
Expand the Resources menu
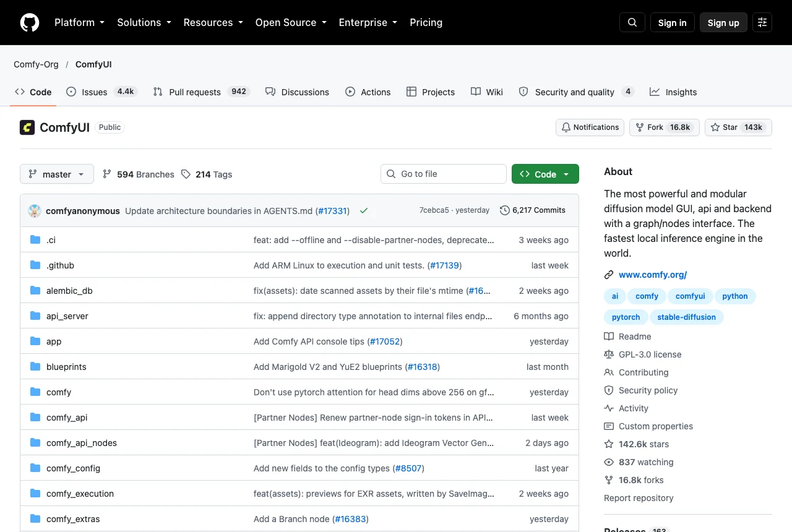214,22
